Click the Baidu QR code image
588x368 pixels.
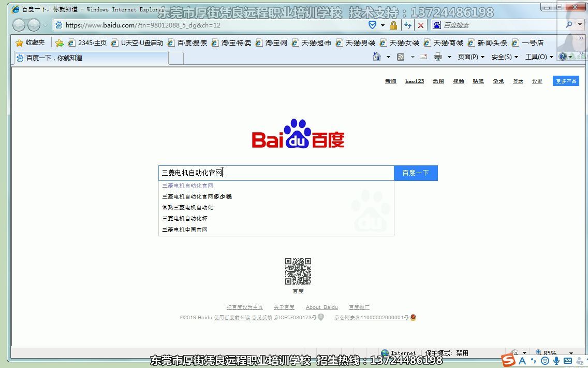pos(298,271)
